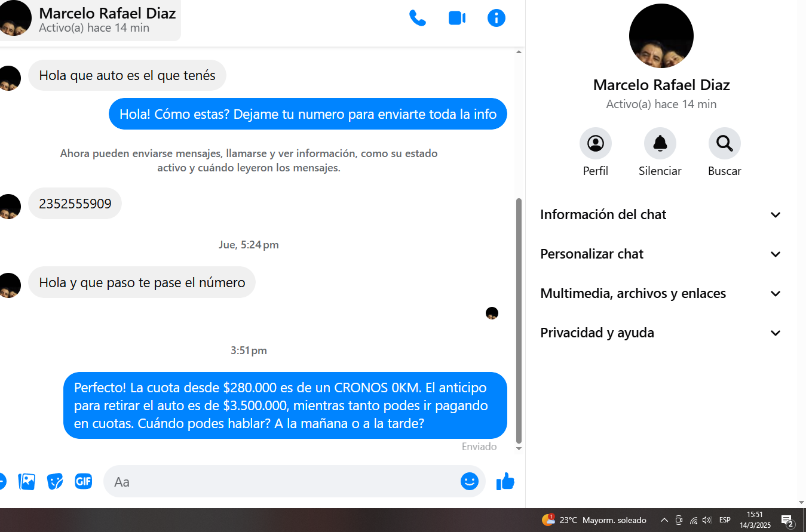
Task: Select the 'Perfecto! La cuota desde $280.000' message
Action: 285,405
